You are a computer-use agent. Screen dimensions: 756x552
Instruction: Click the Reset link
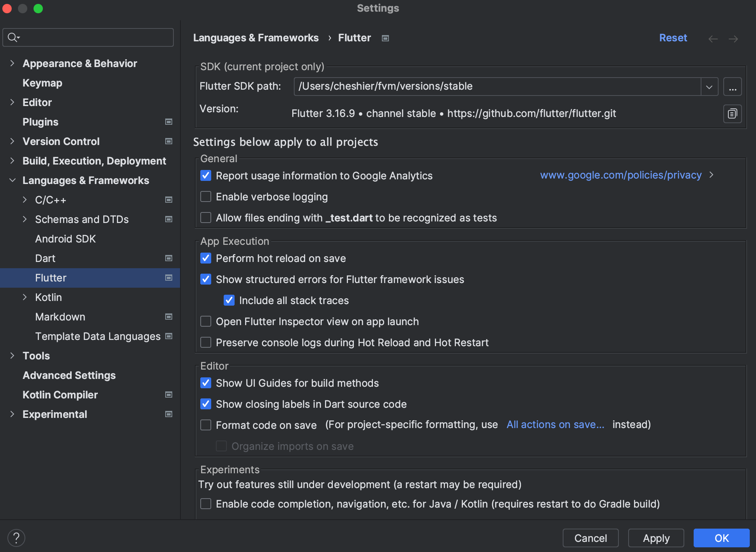[x=673, y=38]
